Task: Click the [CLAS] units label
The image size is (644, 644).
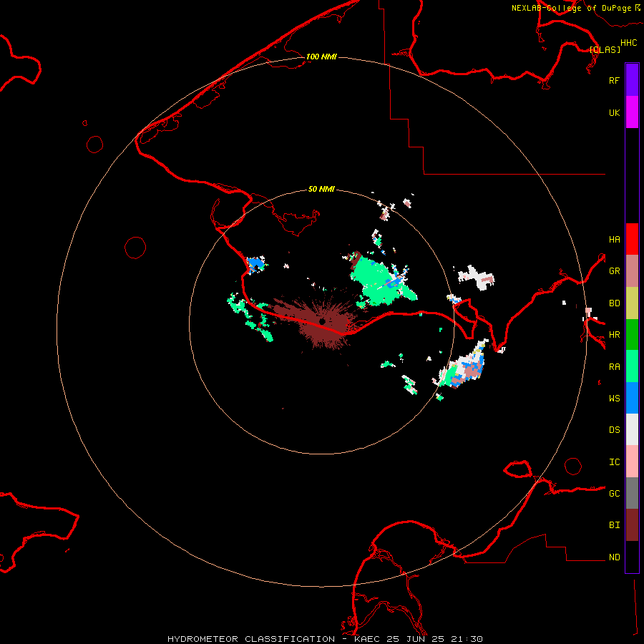Action: click(605, 49)
